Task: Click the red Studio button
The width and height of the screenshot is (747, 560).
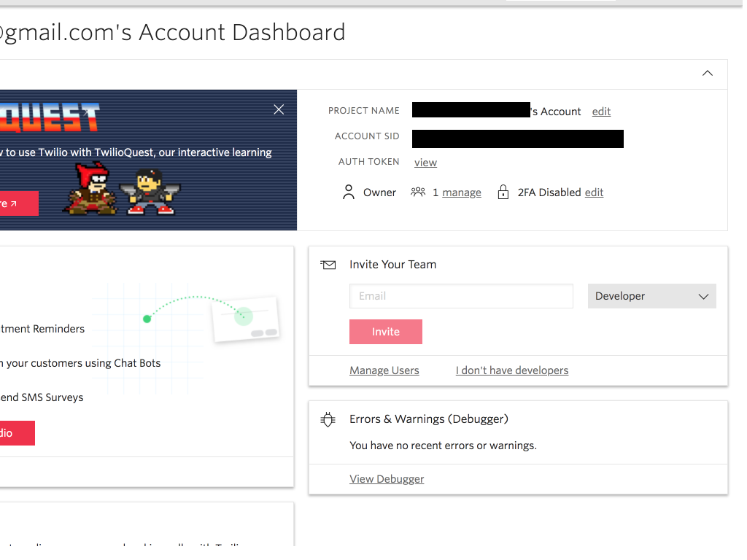Action: pos(18,433)
